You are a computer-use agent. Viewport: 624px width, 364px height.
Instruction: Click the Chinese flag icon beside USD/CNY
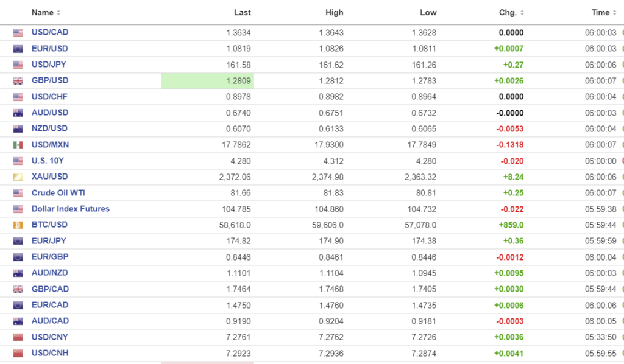(x=18, y=337)
